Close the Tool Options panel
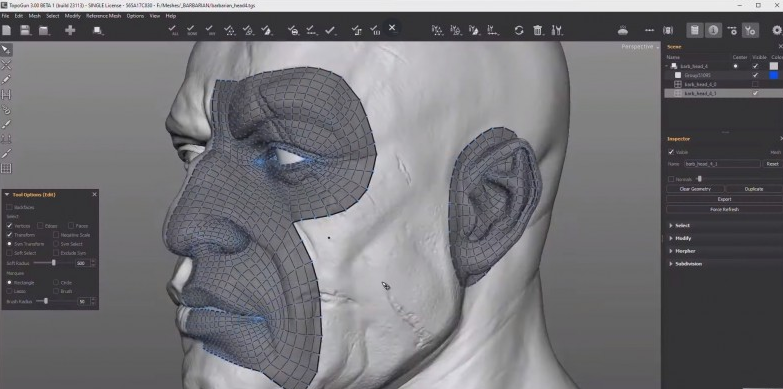The image size is (783, 389). [x=94, y=194]
